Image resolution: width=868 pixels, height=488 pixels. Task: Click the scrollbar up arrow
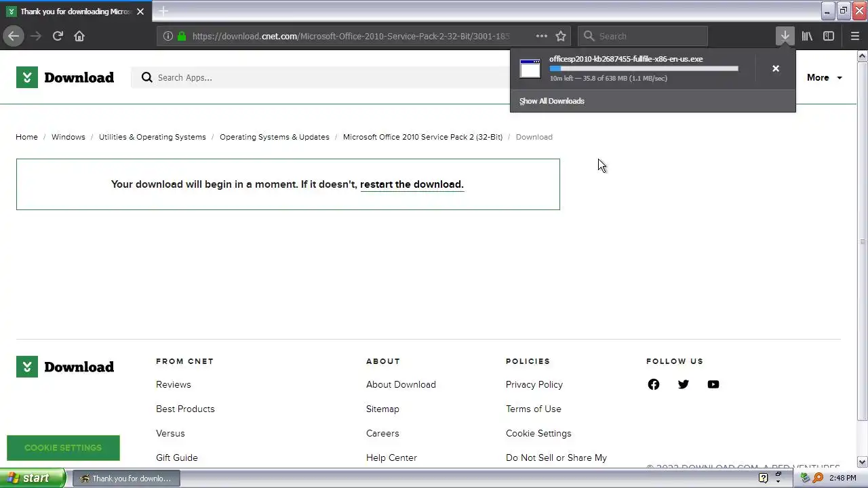(863, 56)
